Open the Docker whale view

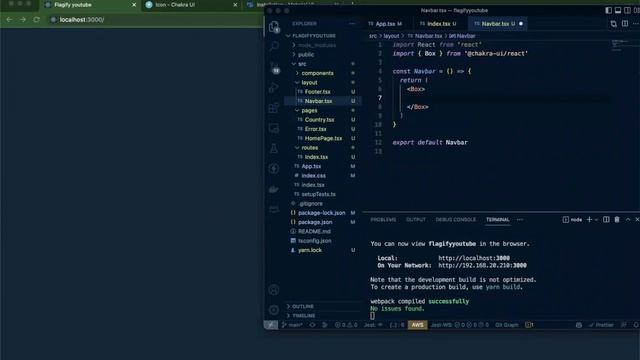(x=274, y=189)
